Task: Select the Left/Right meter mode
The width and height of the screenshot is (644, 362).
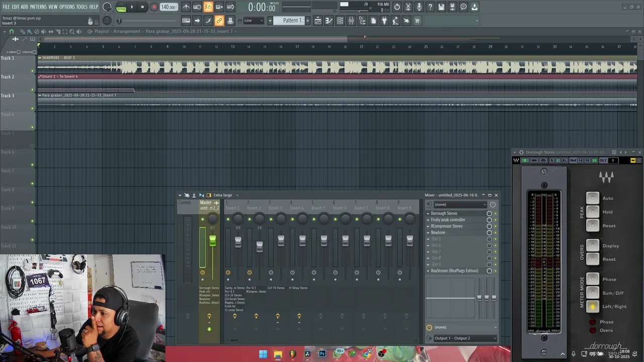Action: coord(593,306)
